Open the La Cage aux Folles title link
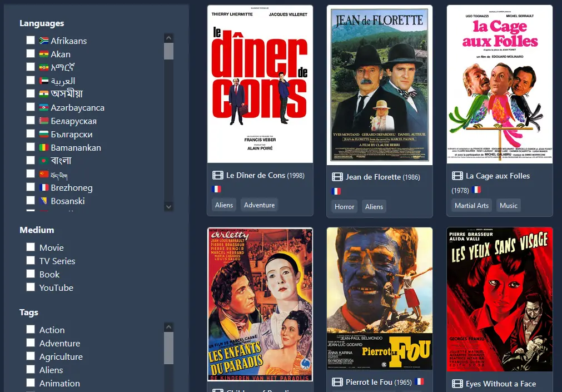The image size is (562, 392). pos(498,176)
